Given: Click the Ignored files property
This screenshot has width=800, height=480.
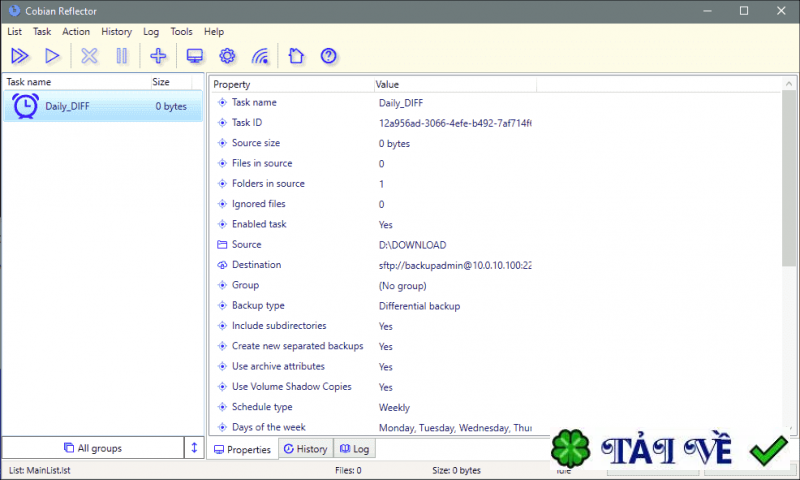Looking at the screenshot, I should click(x=259, y=204).
